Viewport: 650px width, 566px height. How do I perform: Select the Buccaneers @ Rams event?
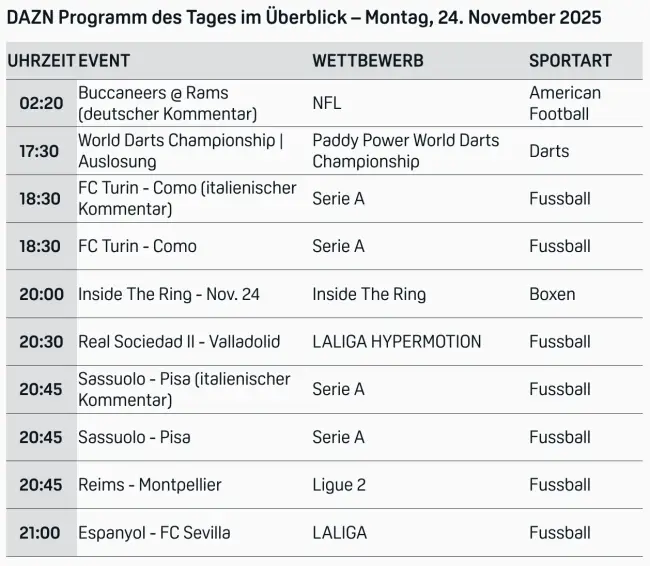click(167, 103)
